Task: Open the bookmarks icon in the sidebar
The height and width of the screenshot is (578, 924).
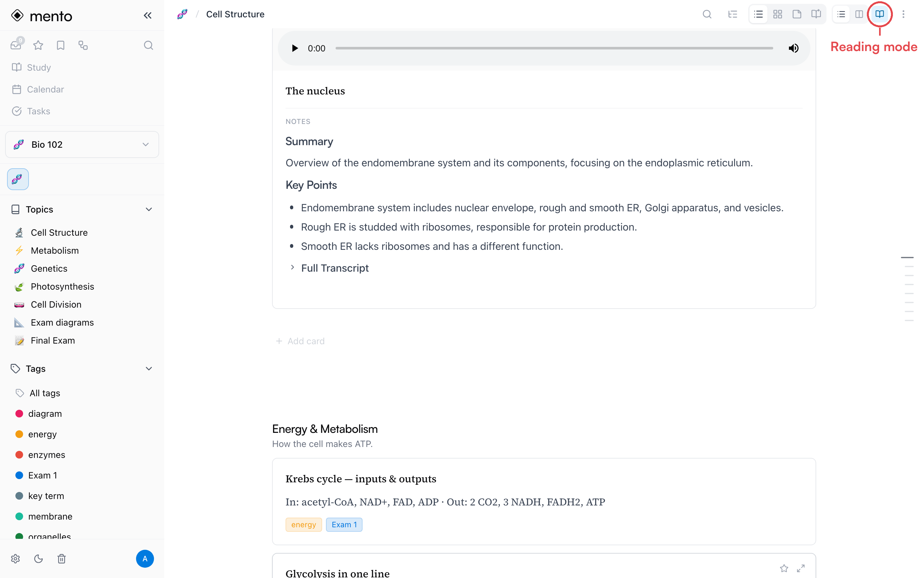Action: click(61, 46)
